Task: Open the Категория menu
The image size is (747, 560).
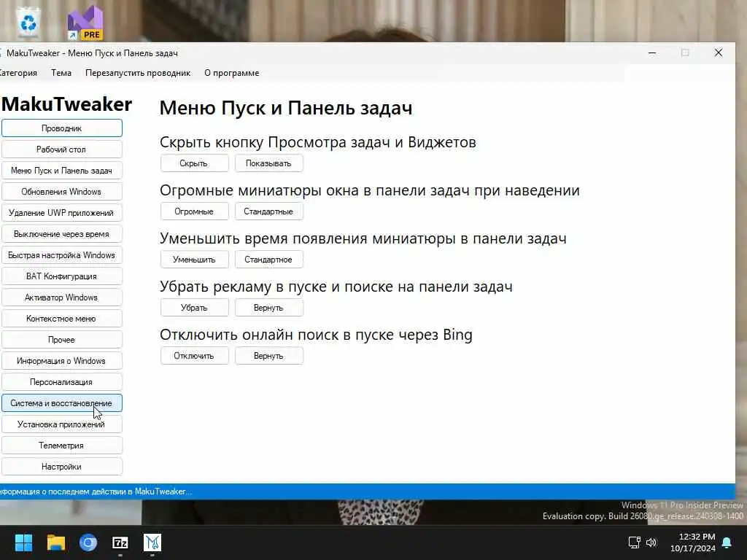Action: [18, 73]
